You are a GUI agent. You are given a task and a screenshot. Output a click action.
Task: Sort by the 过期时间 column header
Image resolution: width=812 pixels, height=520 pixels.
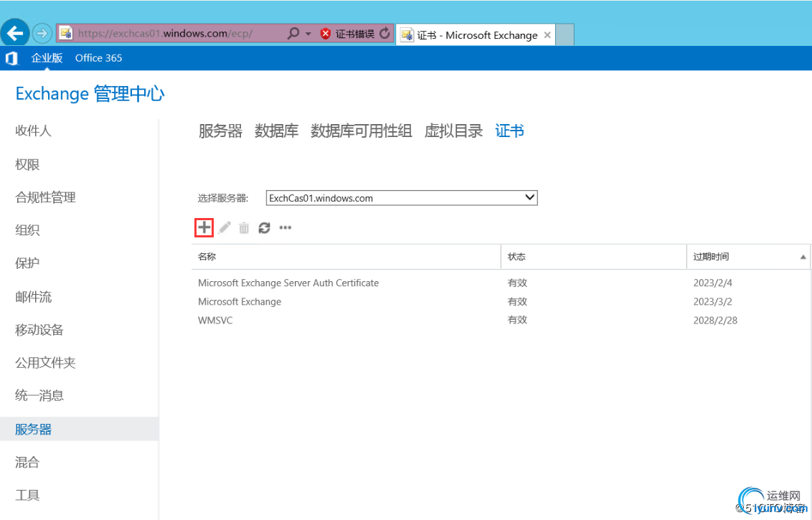[749, 257]
